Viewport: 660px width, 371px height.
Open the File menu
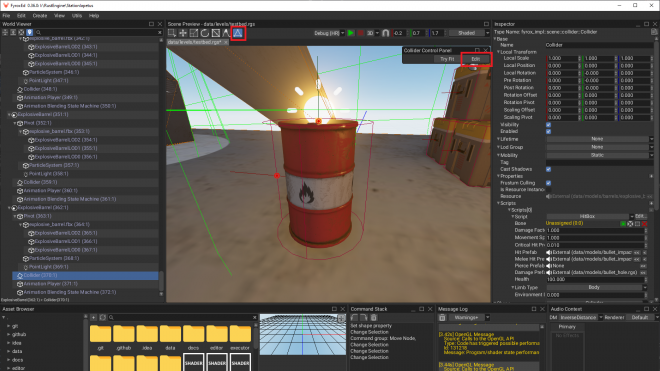click(x=6, y=16)
